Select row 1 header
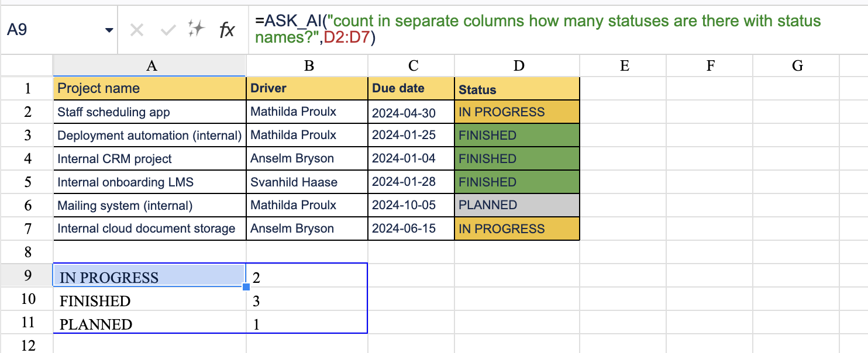868x353 pixels. coord(26,88)
